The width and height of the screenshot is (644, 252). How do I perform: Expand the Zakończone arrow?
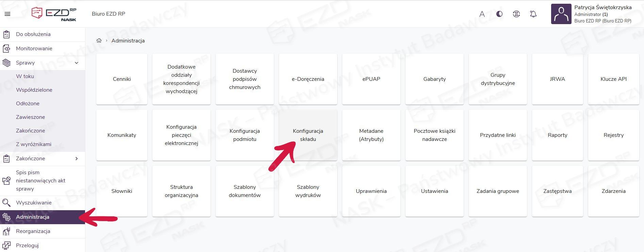pyautogui.click(x=77, y=159)
